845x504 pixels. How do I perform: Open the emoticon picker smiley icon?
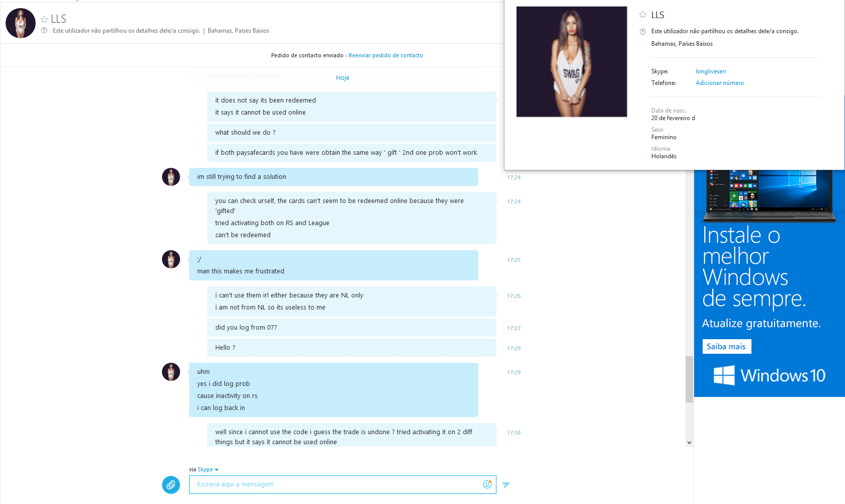click(x=487, y=484)
